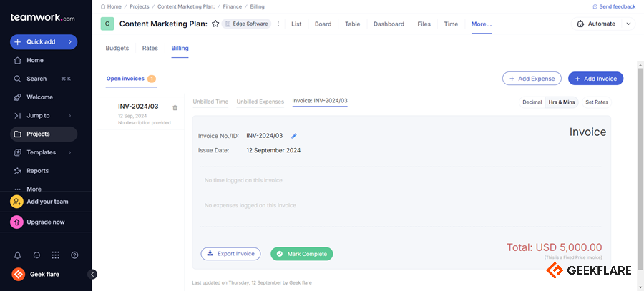This screenshot has width=644, height=291.
Task: Click the Export Invoice button
Action: point(230,254)
